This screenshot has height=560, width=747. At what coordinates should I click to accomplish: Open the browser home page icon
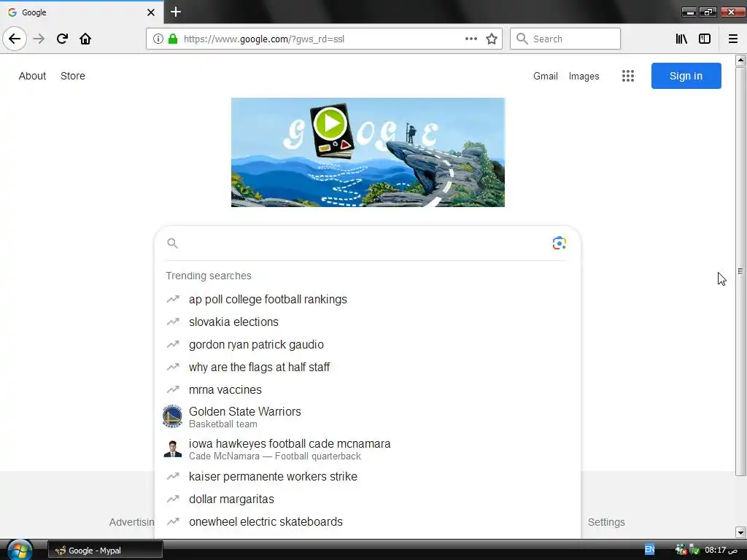(85, 39)
